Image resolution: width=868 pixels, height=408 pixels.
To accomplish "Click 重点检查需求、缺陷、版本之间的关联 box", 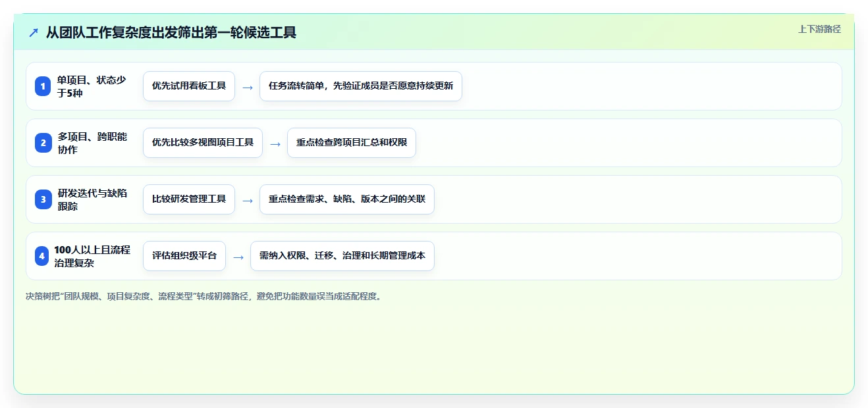I will coord(347,199).
